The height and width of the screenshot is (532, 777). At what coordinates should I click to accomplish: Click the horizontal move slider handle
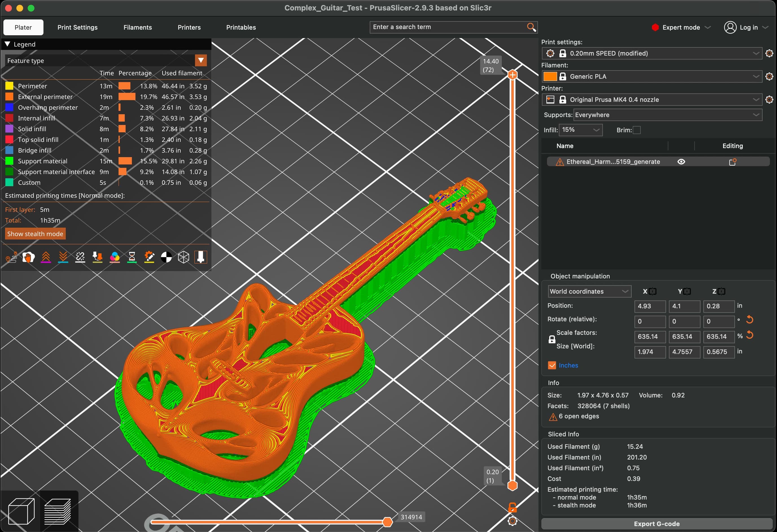(x=387, y=522)
